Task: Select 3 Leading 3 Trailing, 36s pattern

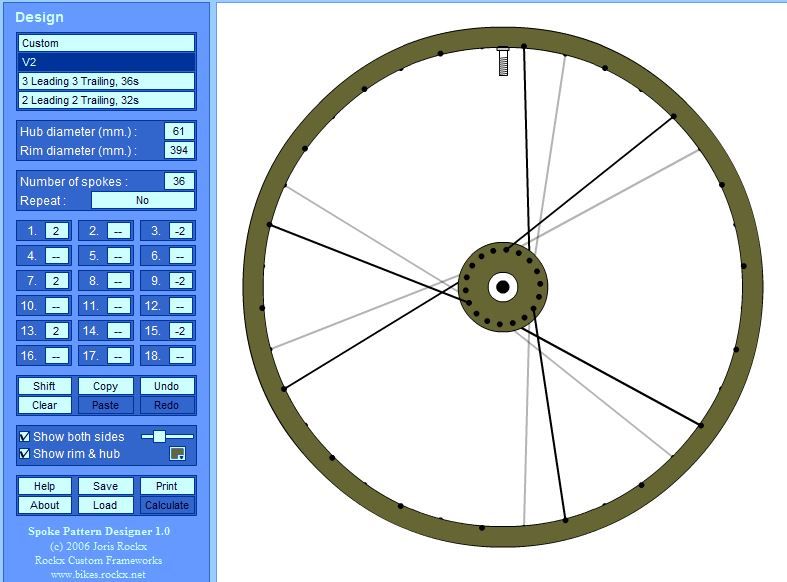Action: tap(106, 81)
